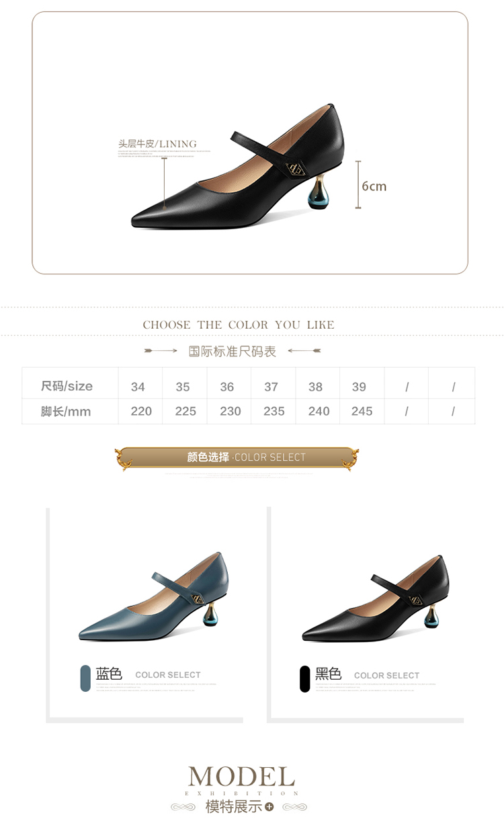504x825 pixels.
Task: Select the black shoe thumbnail
Action: coord(376,596)
